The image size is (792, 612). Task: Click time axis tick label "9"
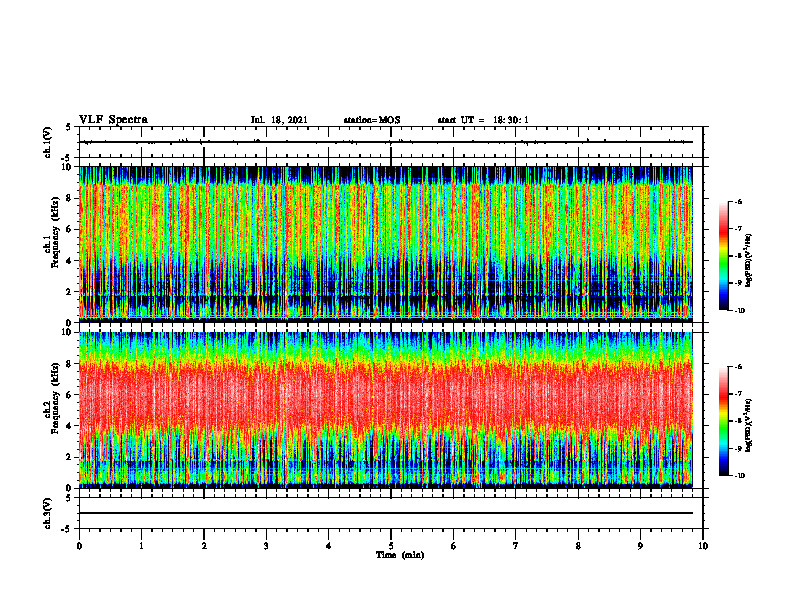640,546
